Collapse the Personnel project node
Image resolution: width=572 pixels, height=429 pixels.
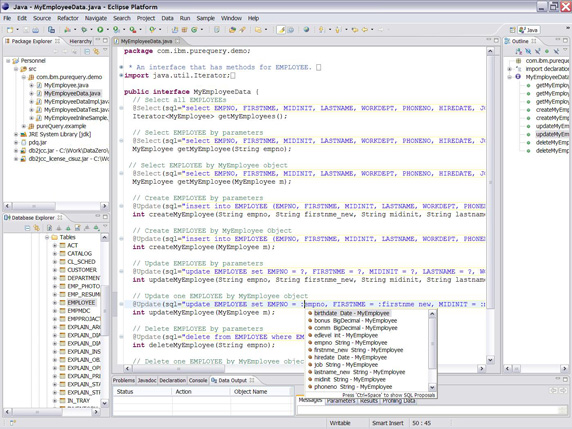point(8,61)
